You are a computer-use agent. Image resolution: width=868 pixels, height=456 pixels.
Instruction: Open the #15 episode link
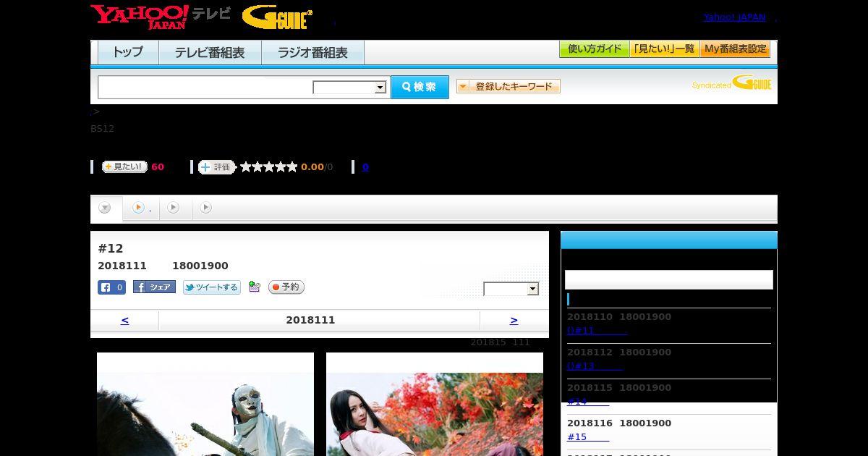point(588,436)
